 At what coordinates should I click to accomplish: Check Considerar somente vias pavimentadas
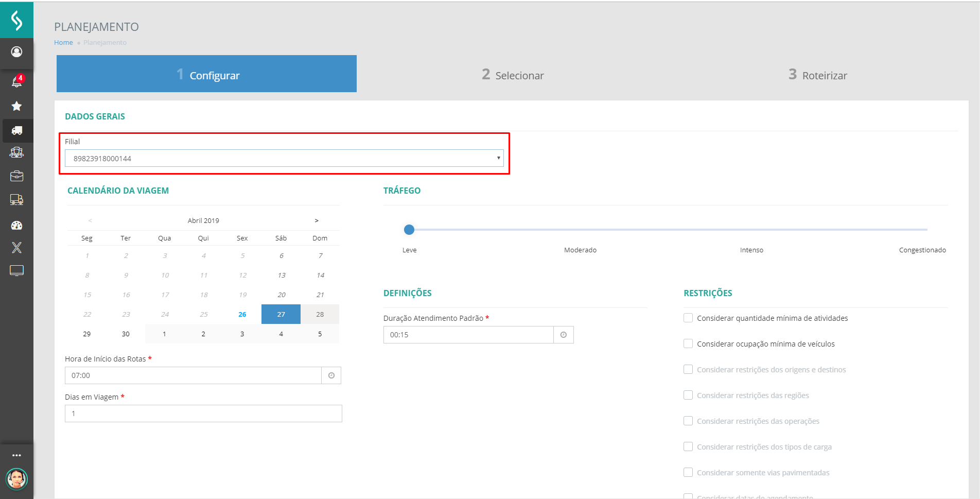point(688,472)
